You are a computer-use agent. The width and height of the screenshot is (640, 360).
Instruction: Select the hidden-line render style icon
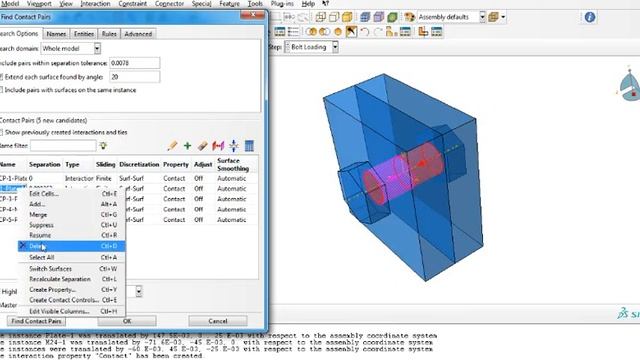click(334, 17)
